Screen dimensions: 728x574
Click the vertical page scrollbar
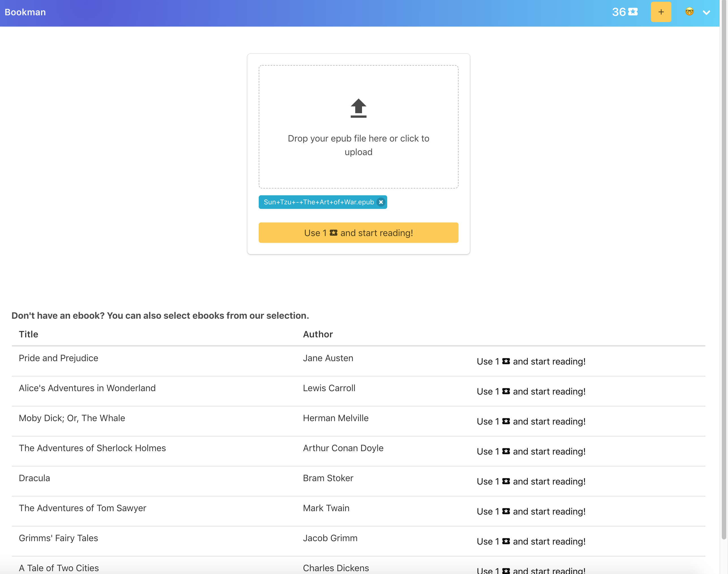pos(724,269)
